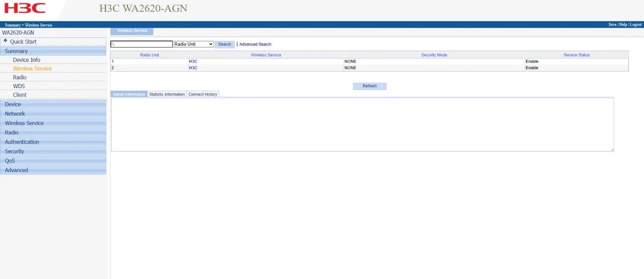The width and height of the screenshot is (644, 279).
Task: Expand the Authentication menu section
Action: [22, 142]
